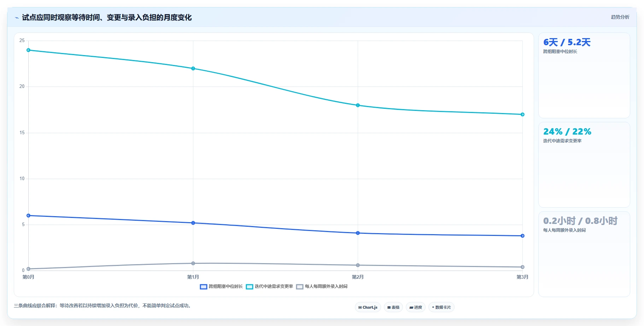
Task: Click the 24% / 22% metric card value
Action: coord(567,132)
